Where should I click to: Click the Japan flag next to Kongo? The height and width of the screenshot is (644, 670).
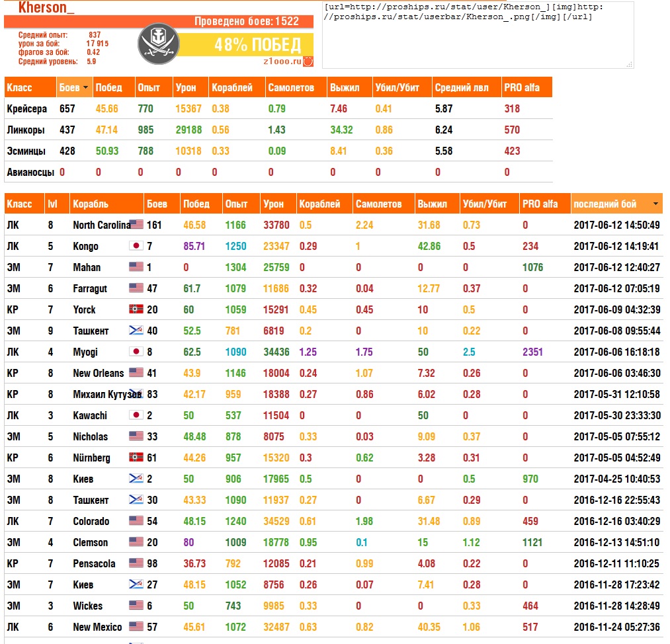(x=136, y=245)
